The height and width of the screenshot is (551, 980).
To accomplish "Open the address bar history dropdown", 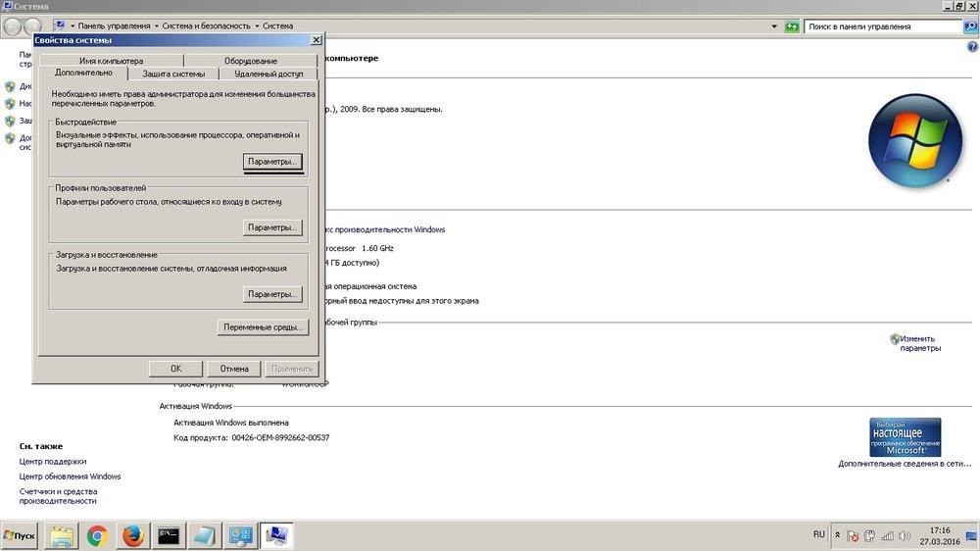I will (x=776, y=26).
